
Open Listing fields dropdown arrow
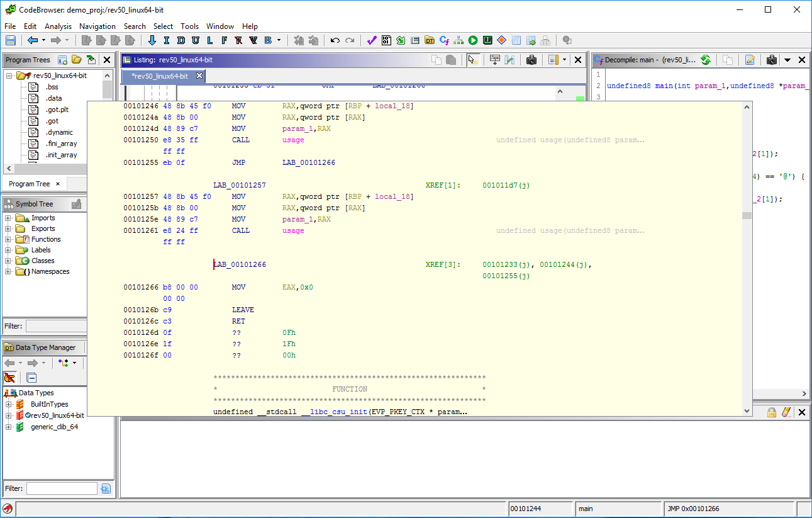click(x=564, y=60)
